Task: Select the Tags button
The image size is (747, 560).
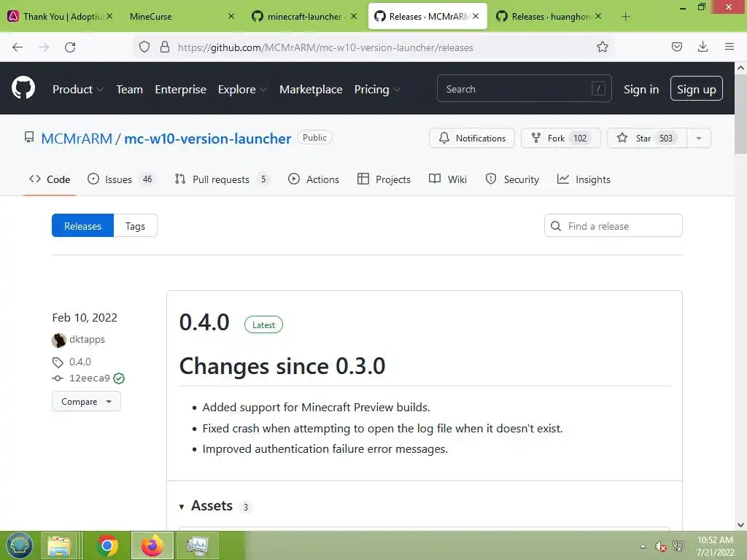Action: coord(135,226)
